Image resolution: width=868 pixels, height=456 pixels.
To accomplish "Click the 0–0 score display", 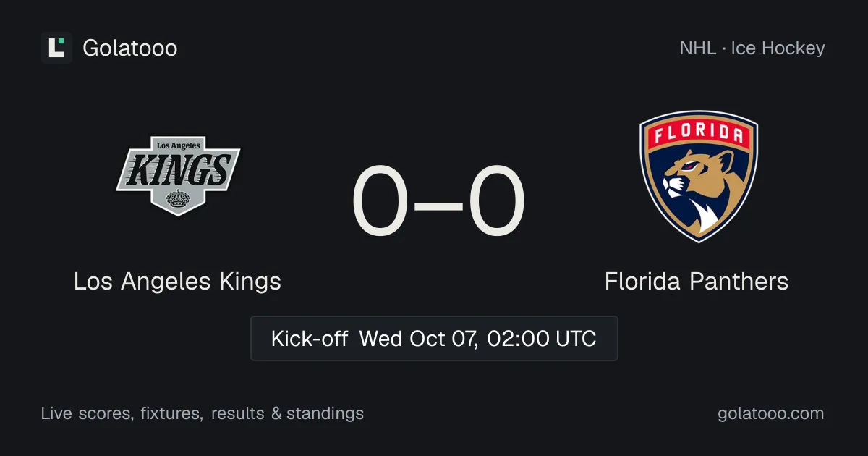I will point(438,202).
